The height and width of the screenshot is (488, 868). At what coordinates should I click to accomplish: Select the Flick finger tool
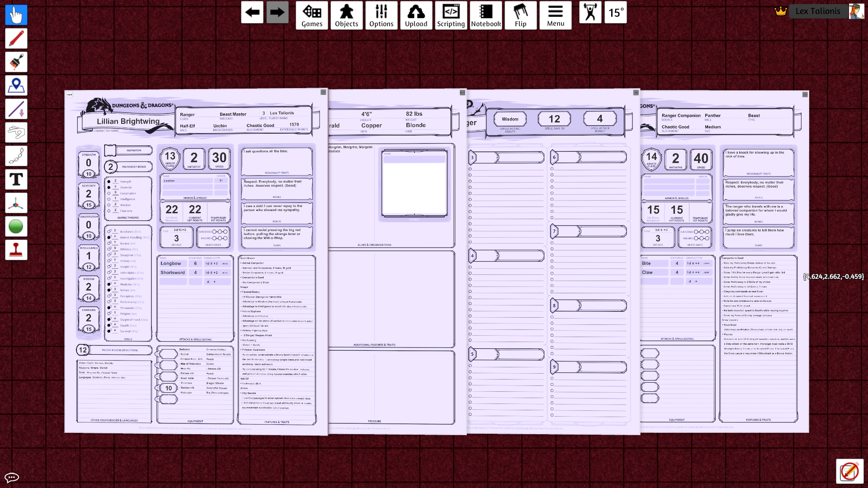16,132
